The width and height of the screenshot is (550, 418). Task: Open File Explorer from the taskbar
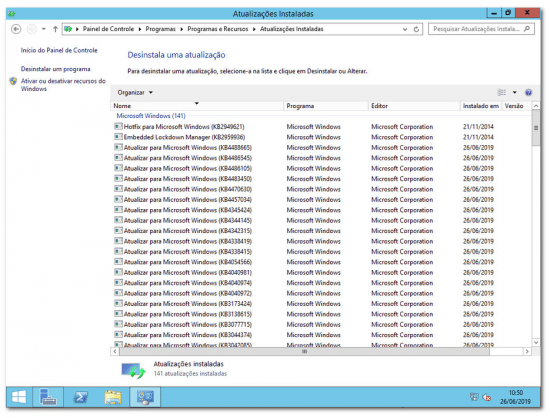click(113, 397)
